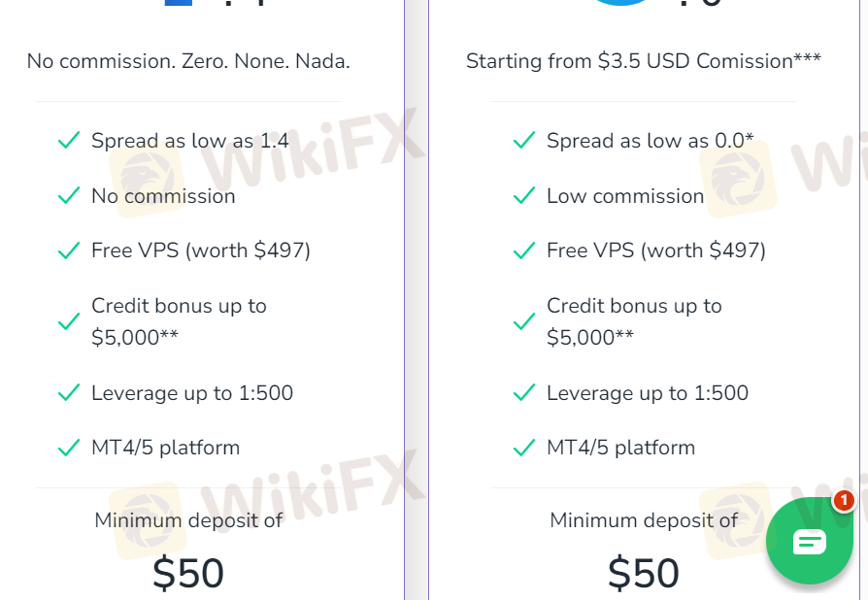The height and width of the screenshot is (600, 868).
Task: Click left card's Leverage up to 1:500 checkmark
Action: [69, 392]
